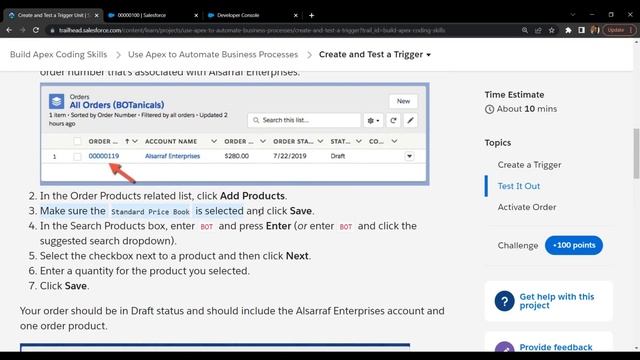Open the Alsarraf Enterprises account link
640x360 pixels.
coord(172,156)
